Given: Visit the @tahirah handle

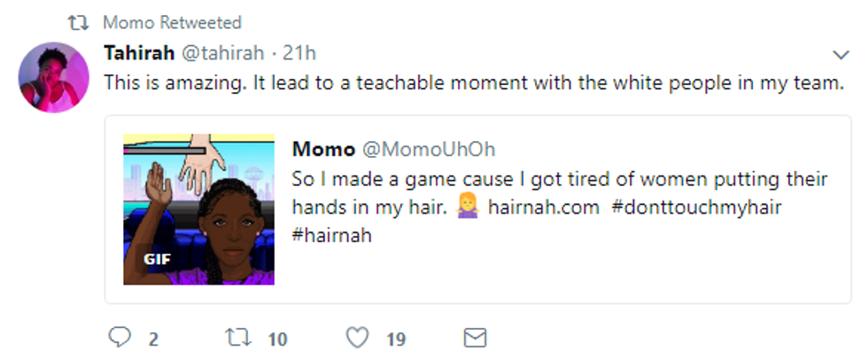Looking at the screenshot, I should 223,52.
